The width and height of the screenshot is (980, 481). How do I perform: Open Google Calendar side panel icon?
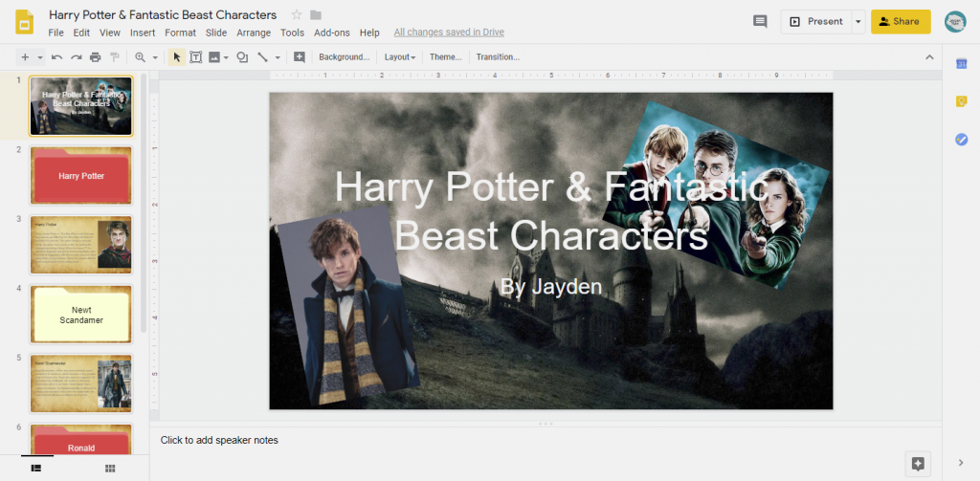click(961, 64)
